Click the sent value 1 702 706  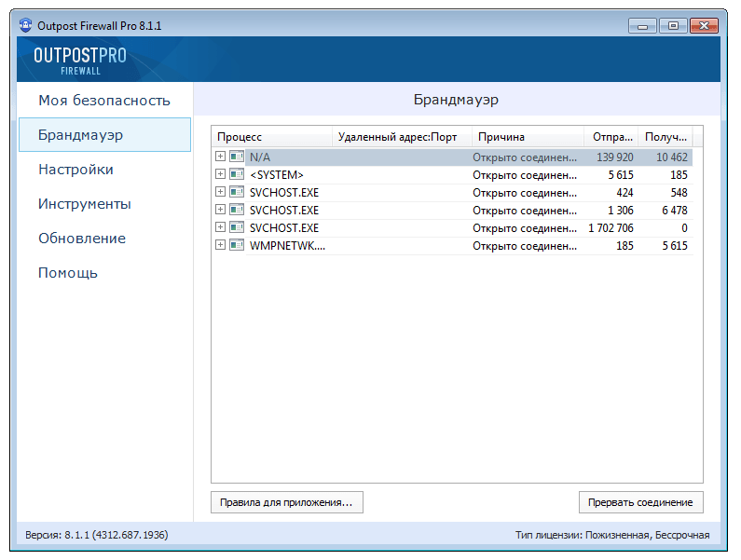[611, 227]
